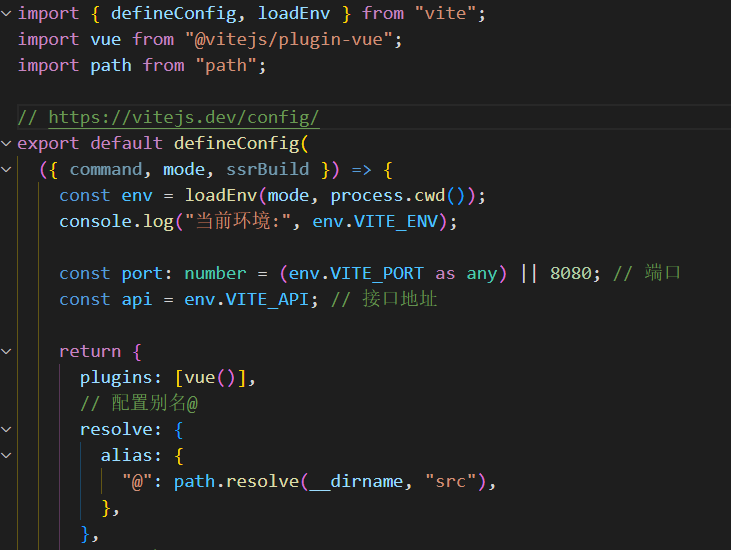Screen dimensions: 731x550
Task: Open the https://vitejs.dev/config/ link
Action: tap(184, 117)
